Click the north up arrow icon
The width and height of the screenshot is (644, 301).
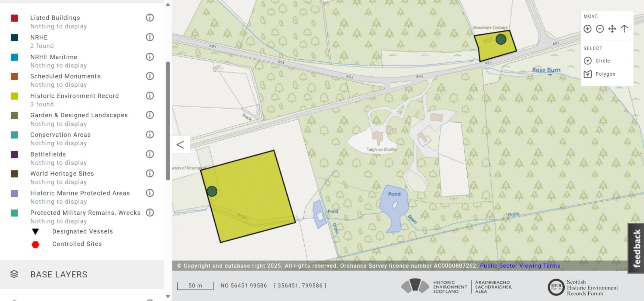pyautogui.click(x=624, y=29)
